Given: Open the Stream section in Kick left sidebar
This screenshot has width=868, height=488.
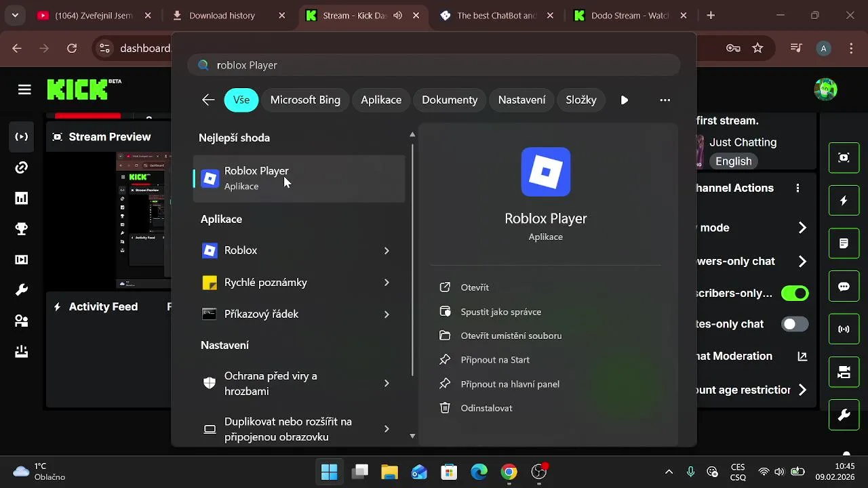Looking at the screenshot, I should [22, 137].
